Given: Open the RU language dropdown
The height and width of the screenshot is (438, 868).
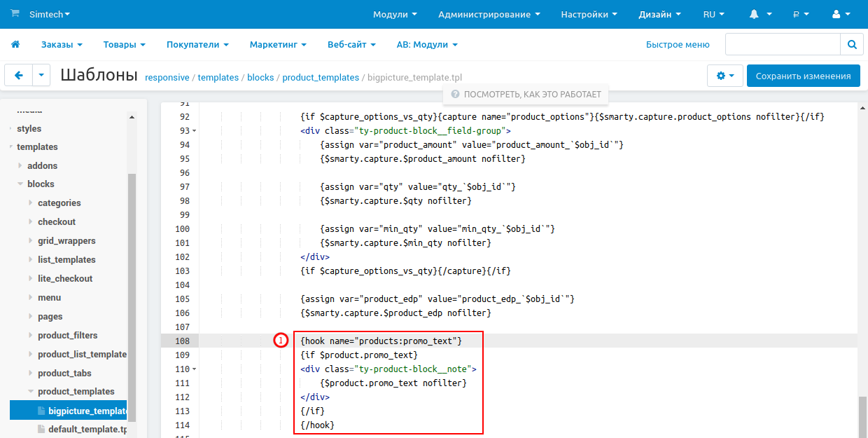Looking at the screenshot, I should tap(713, 14).
